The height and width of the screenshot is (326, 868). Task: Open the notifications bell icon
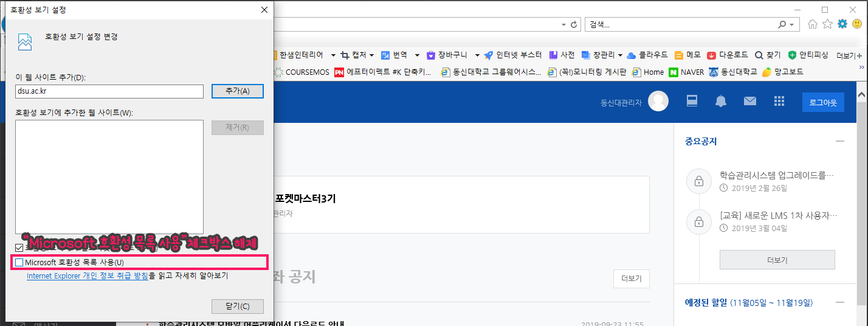click(721, 101)
